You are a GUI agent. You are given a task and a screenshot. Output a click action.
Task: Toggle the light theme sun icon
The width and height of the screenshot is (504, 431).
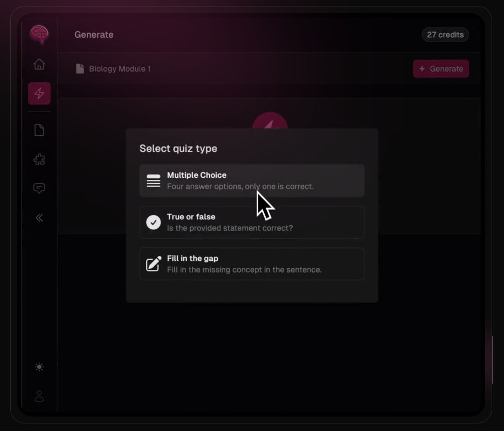[39, 367]
